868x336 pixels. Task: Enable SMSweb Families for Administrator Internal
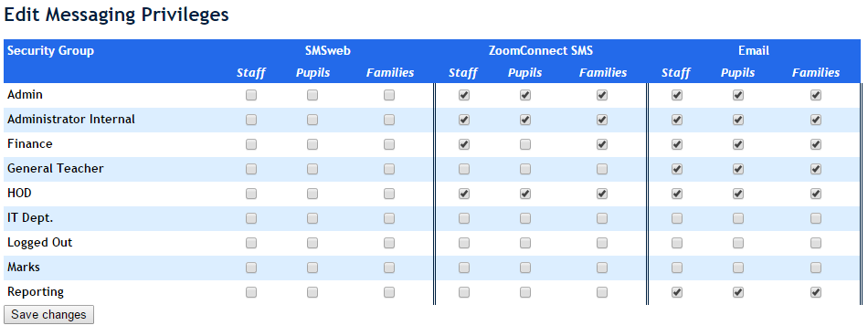pyautogui.click(x=389, y=120)
